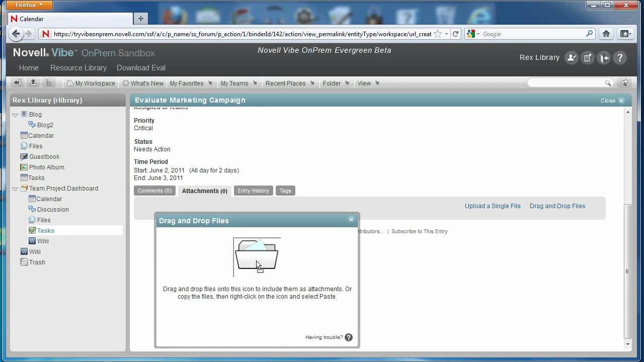Open the Tags tab
The height and width of the screenshot is (362, 644).
285,191
